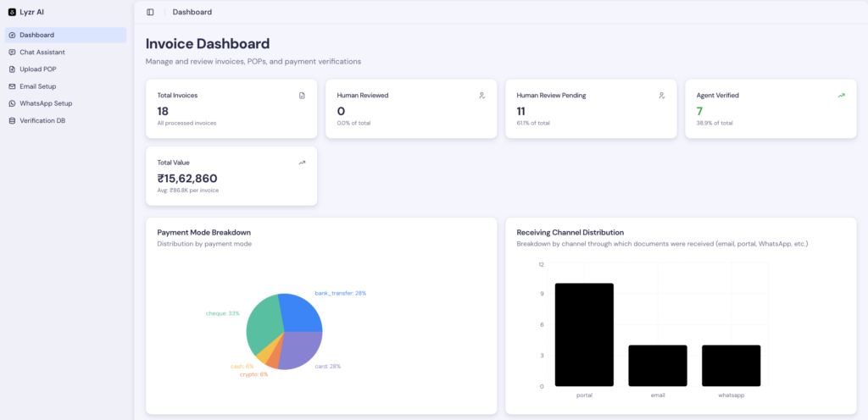Image resolution: width=868 pixels, height=420 pixels.
Task: Click the WhatsApp Setup icon
Action: 12,103
